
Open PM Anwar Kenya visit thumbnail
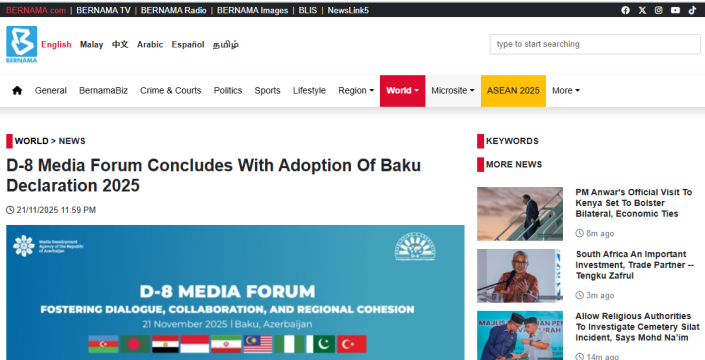pos(520,214)
